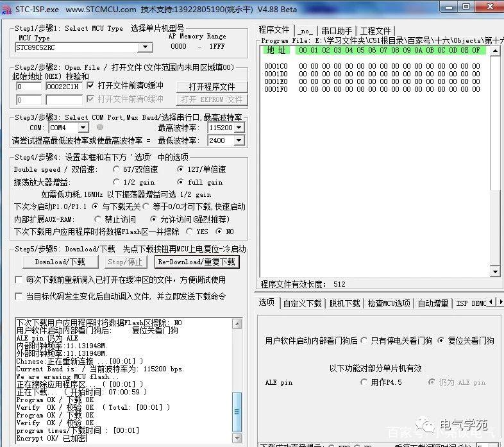Select 与下载无关 cold boot option
Viewport: 504px width, 447px height.
[x=95, y=207]
